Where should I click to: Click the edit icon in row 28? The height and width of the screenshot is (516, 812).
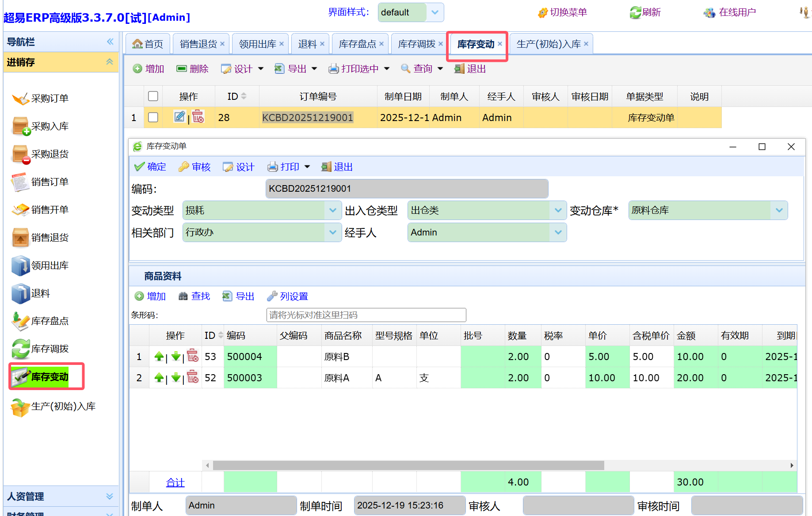click(x=179, y=117)
